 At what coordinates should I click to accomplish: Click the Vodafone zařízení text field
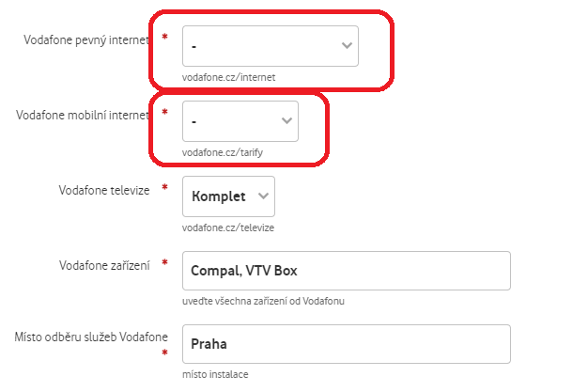[x=347, y=271]
